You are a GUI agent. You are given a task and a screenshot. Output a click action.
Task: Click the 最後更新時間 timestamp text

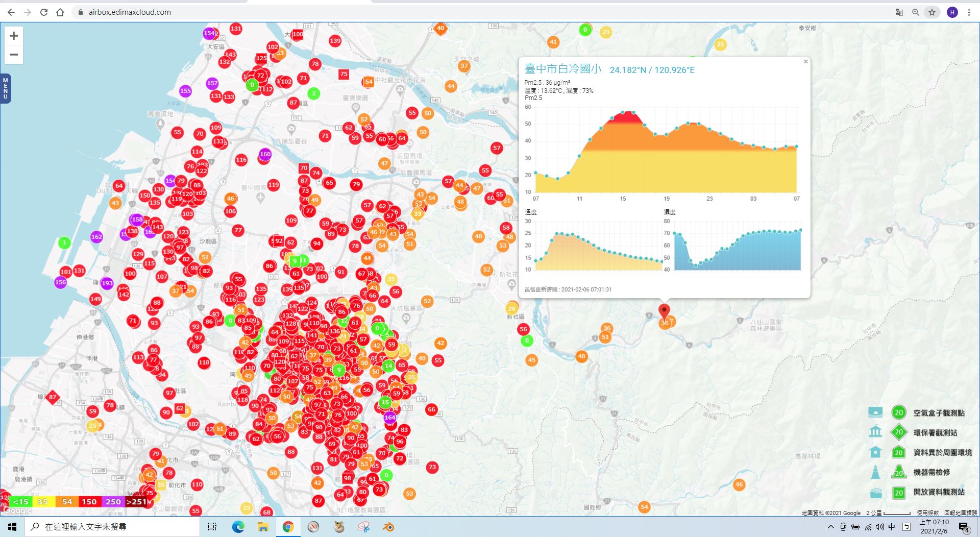pyautogui.click(x=568, y=289)
